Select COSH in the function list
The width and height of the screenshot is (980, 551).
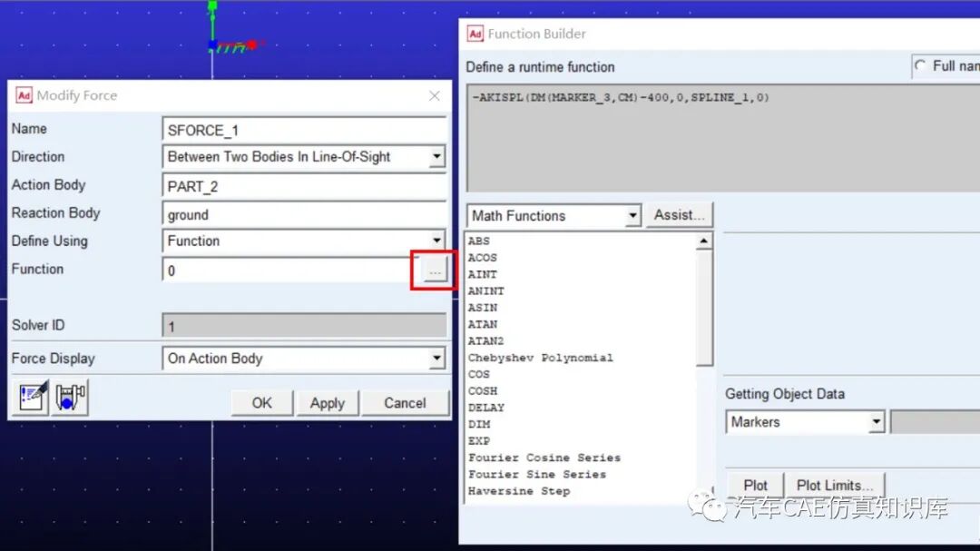(483, 391)
